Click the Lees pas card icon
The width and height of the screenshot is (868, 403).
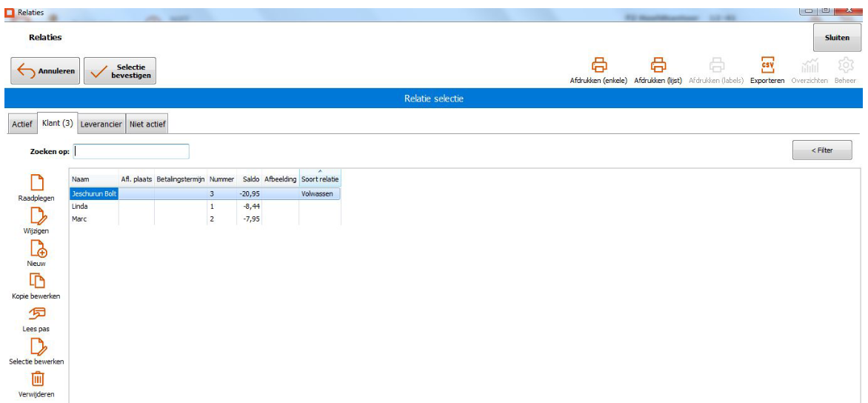point(36,313)
